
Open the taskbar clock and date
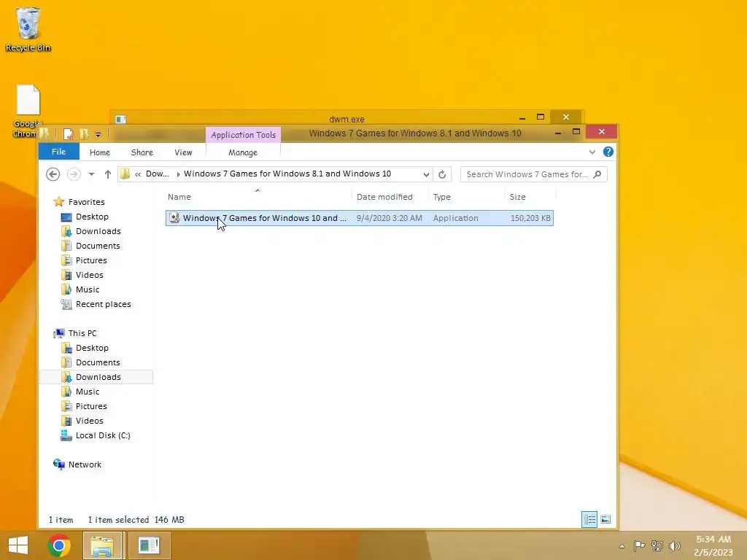pos(713,545)
